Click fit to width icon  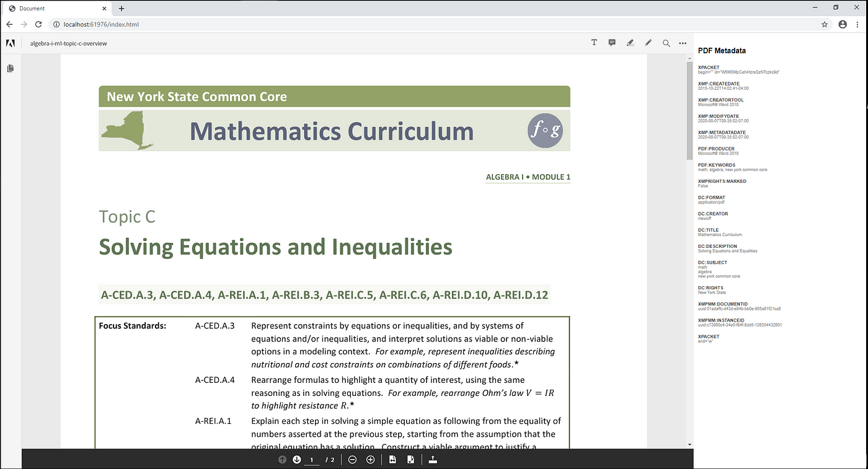coord(392,460)
